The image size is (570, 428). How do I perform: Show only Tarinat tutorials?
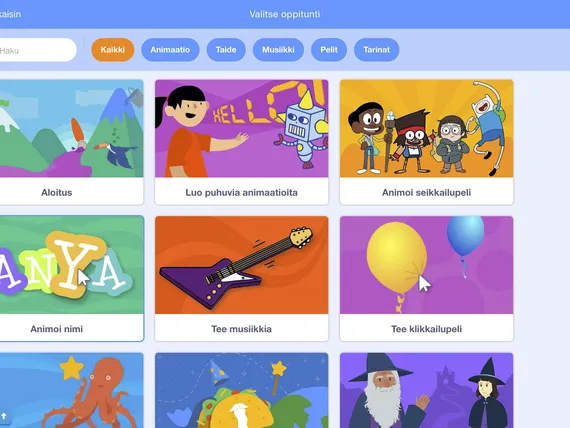click(376, 49)
